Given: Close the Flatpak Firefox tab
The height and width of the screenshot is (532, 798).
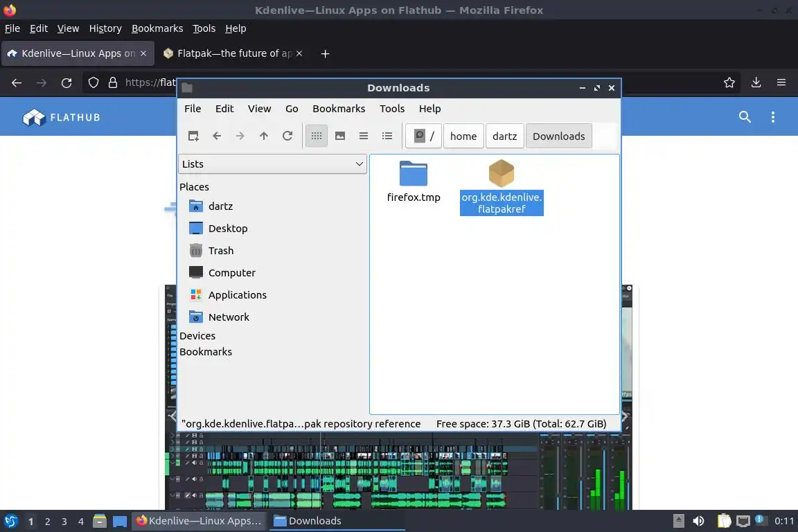Looking at the screenshot, I should pos(299,53).
